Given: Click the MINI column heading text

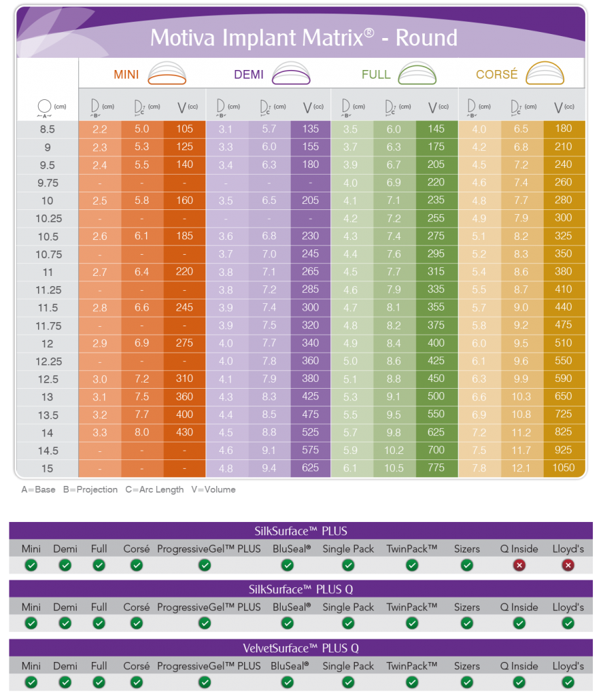Looking at the screenshot, I should pos(126,74).
